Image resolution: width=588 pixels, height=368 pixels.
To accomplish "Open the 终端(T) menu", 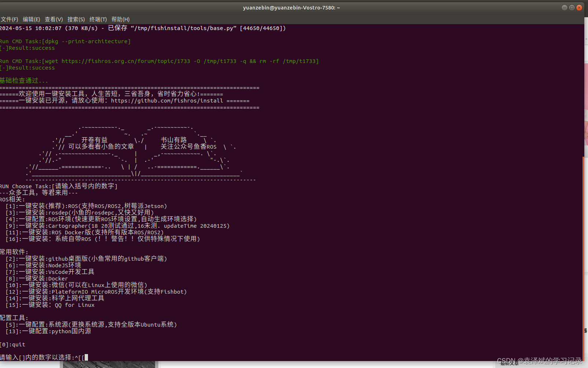I will [98, 19].
